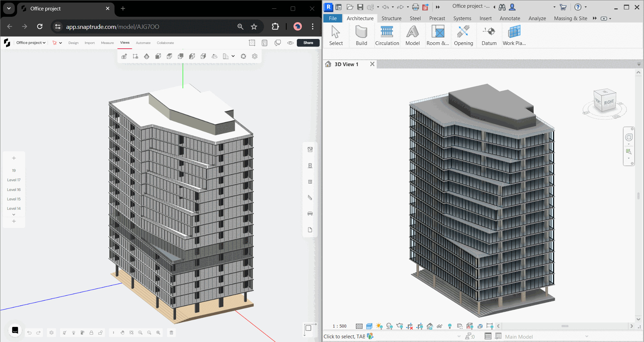Open the gear settings icon in Snaptrude's Views toolbar
644x342 pixels.
coord(255,56)
